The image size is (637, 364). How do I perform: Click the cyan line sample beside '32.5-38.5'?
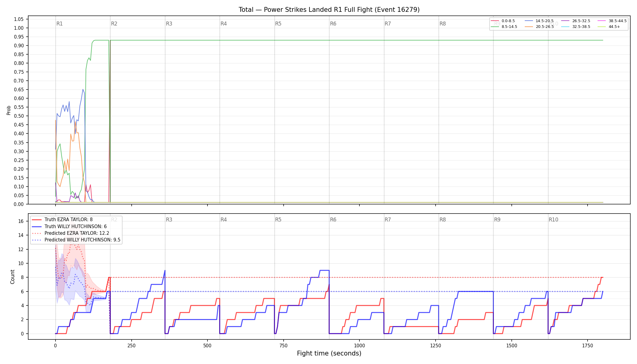[565, 27]
